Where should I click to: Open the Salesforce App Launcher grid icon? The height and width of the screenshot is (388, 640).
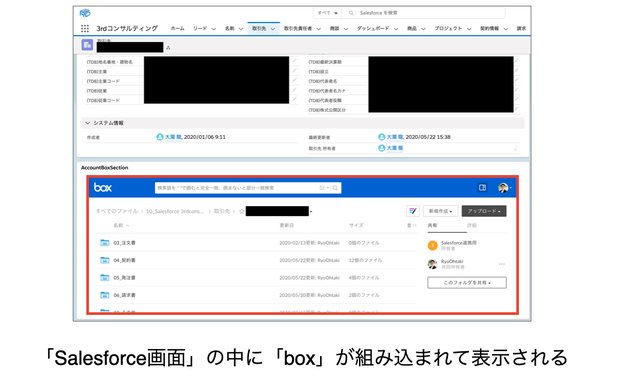(x=84, y=29)
